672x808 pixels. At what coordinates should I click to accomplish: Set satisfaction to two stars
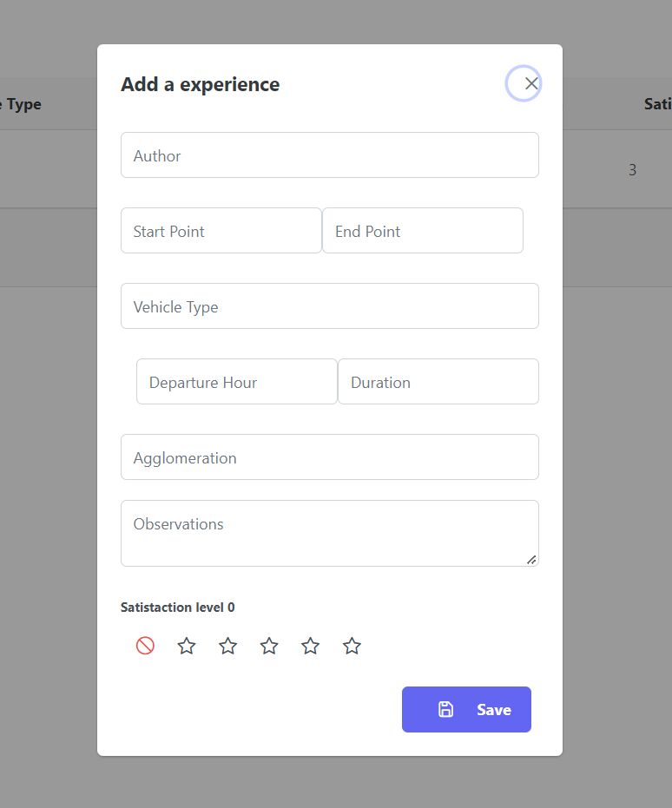point(227,646)
